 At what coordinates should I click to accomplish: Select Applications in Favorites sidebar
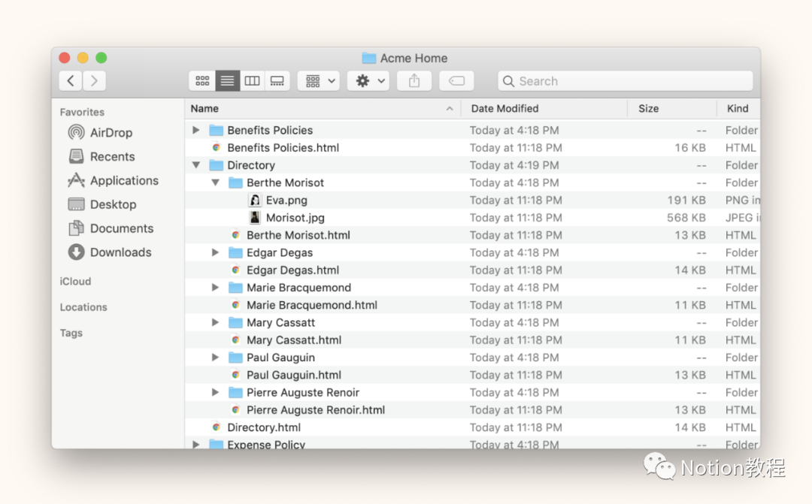124,181
